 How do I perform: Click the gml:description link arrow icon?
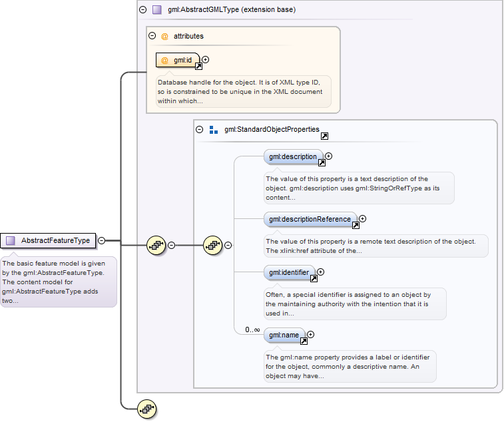coord(321,162)
